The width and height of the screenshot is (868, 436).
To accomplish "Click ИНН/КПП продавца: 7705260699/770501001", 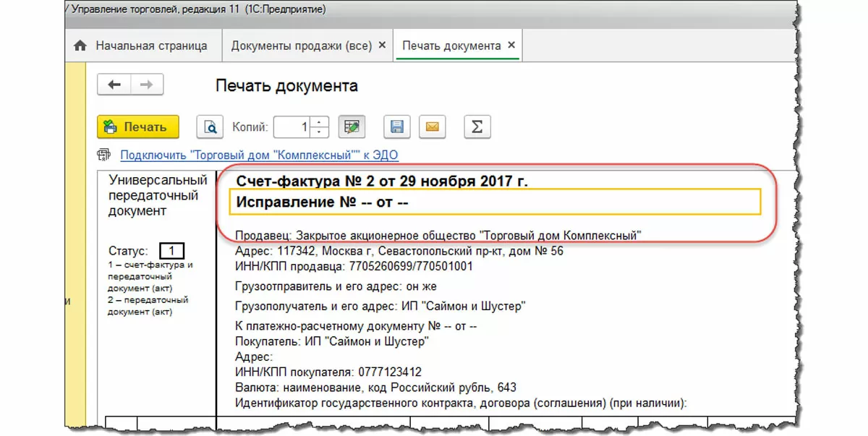I will tap(354, 266).
